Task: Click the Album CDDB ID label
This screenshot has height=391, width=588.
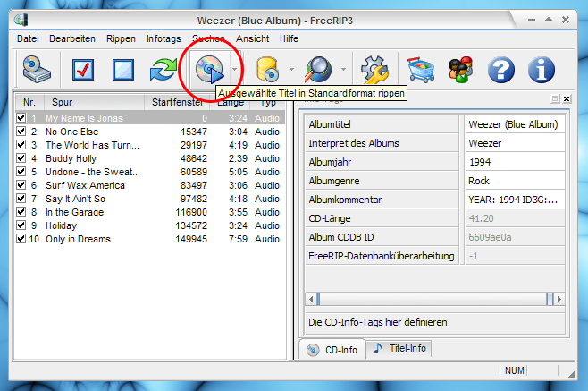Action: (341, 237)
